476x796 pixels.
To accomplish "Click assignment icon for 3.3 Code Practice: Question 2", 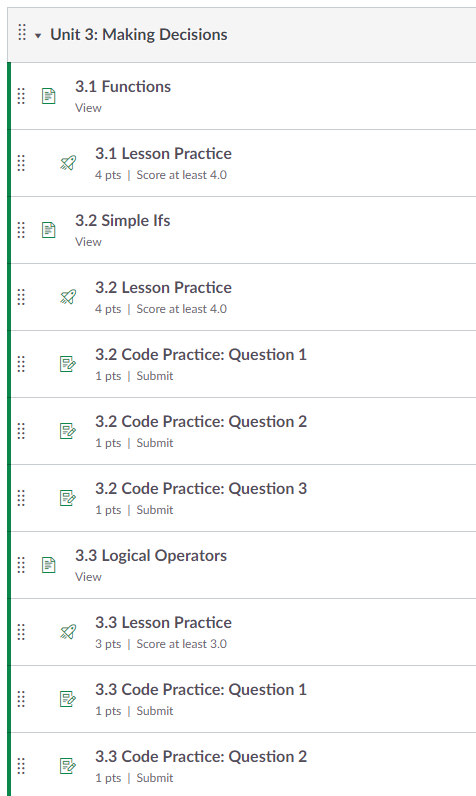I will coord(68,766).
